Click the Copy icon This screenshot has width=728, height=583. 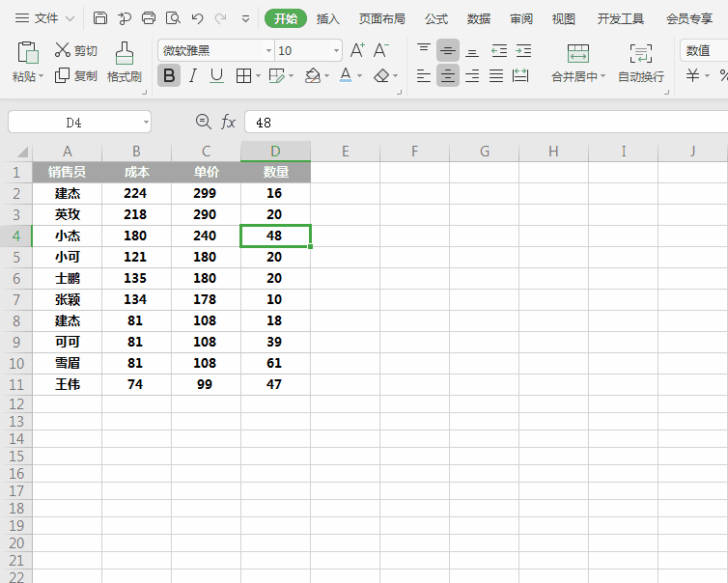coord(62,75)
